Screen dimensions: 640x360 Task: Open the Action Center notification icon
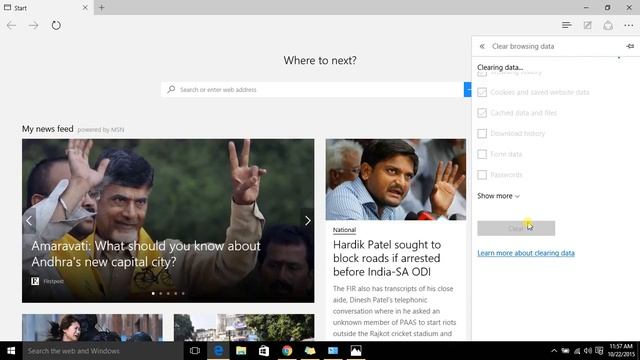pyautogui.click(x=599, y=351)
